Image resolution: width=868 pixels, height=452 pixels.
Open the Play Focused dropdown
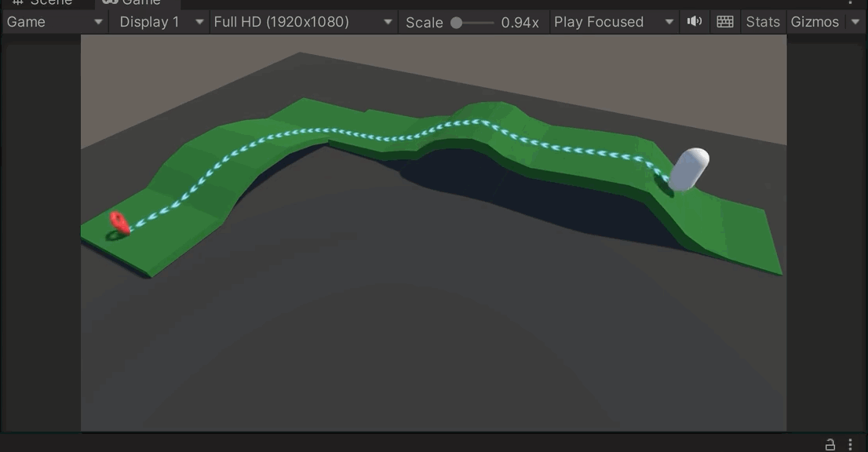pyautogui.click(x=614, y=22)
